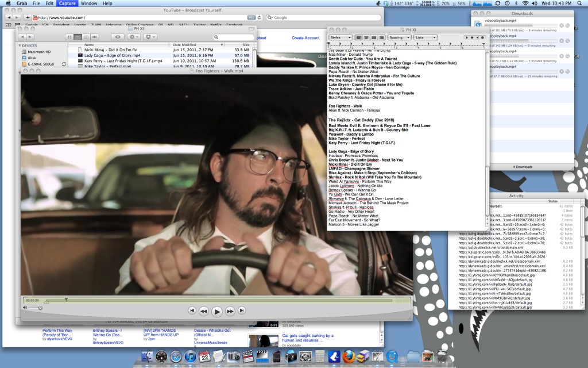Open the Wi-Fi status menu
The height and width of the screenshot is (368, 588).
click(x=525, y=3)
